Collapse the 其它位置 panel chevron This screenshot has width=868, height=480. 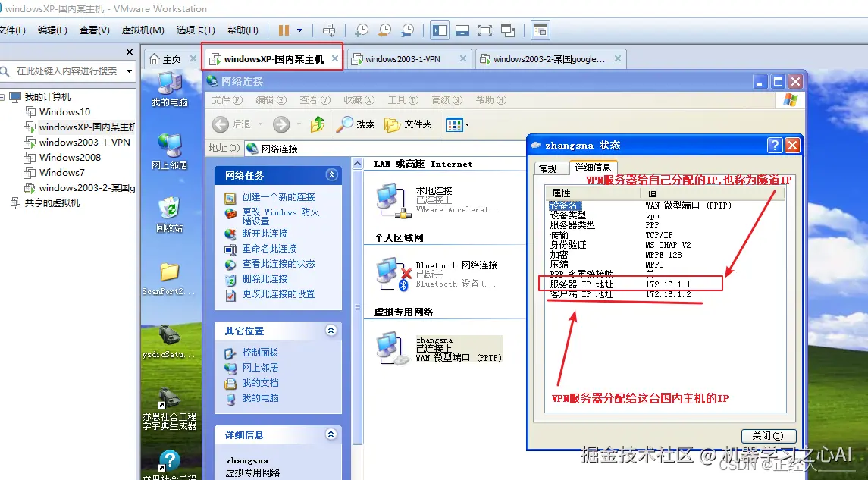tap(331, 331)
